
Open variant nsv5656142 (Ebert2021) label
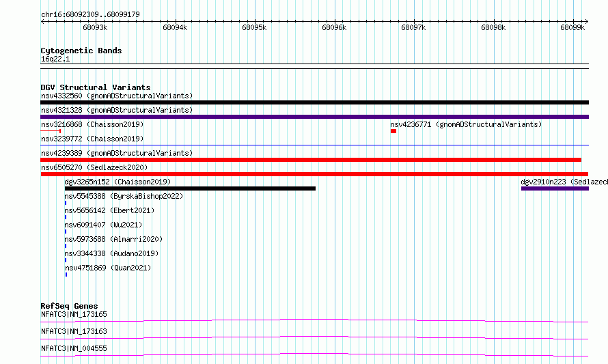(109, 210)
